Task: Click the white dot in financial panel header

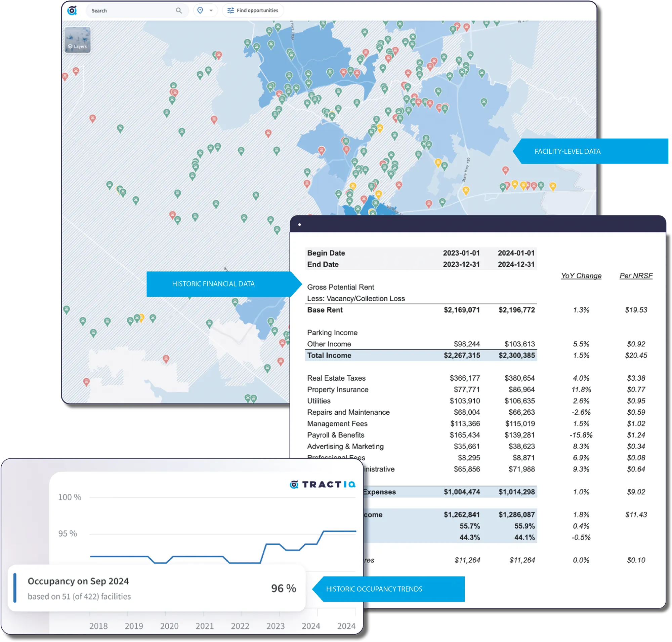Action: point(300,225)
